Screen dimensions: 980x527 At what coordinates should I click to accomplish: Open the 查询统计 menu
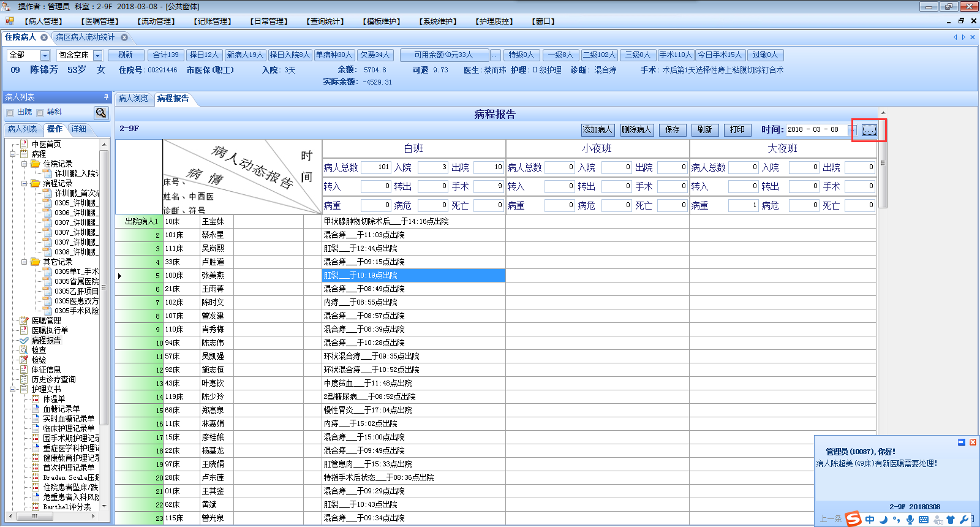point(325,21)
